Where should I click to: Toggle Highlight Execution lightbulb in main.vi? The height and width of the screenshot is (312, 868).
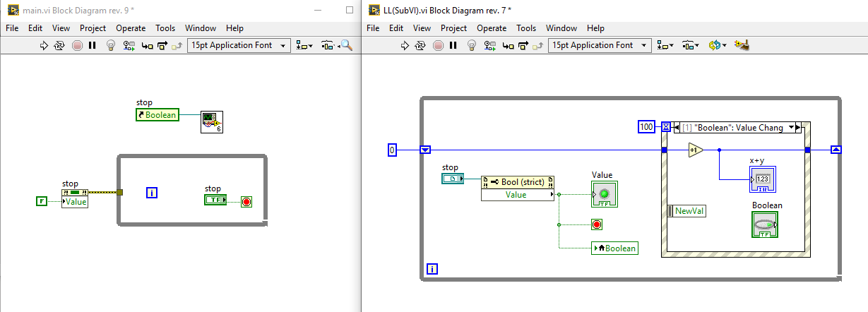point(110,45)
